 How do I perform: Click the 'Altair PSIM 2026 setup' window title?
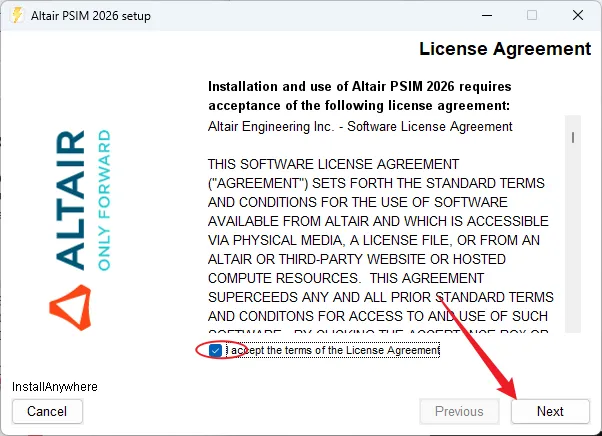pyautogui.click(x=91, y=16)
